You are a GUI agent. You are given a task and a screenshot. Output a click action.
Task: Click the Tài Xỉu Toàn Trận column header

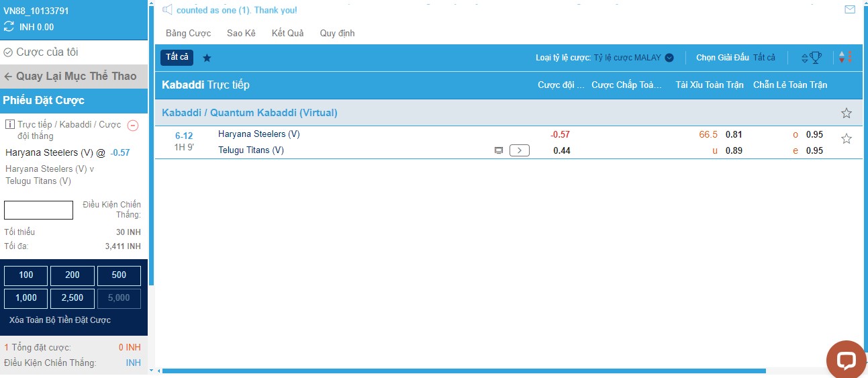(710, 85)
